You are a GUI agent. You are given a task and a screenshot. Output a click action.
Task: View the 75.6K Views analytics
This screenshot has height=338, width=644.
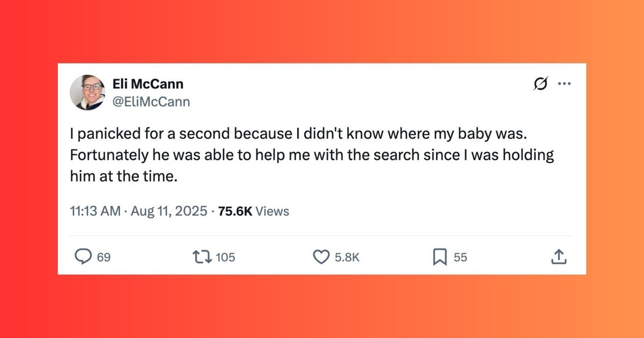(x=253, y=211)
